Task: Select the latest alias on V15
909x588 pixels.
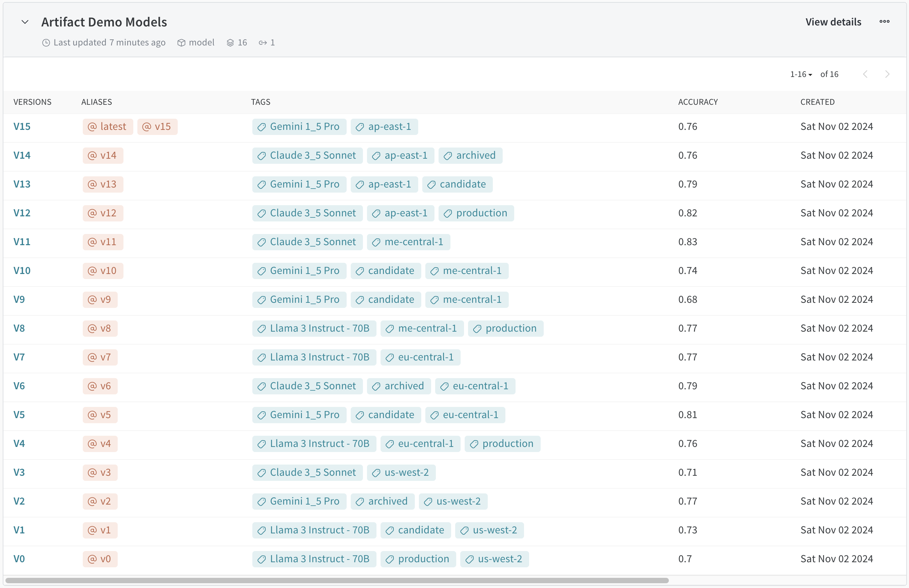Action: click(108, 127)
